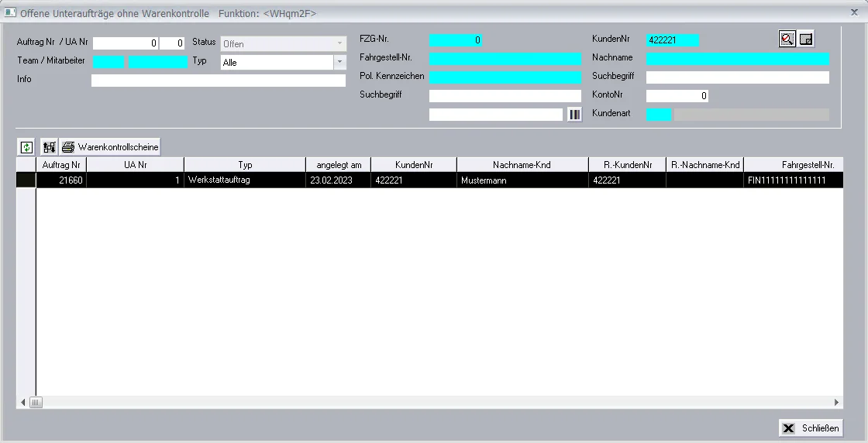868x443 pixels.
Task: Click the Pol. Kennzeichen input field
Action: 505,77
